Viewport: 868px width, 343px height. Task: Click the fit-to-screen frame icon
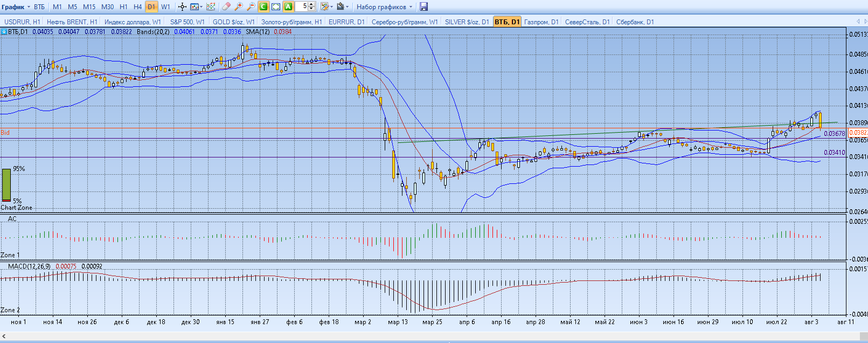point(276,7)
